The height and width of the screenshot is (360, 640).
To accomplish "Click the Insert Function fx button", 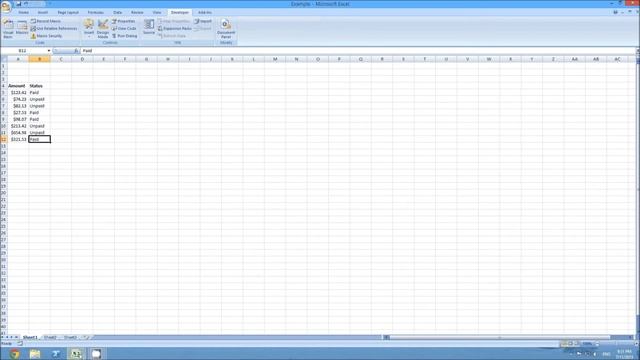I will tap(76, 51).
